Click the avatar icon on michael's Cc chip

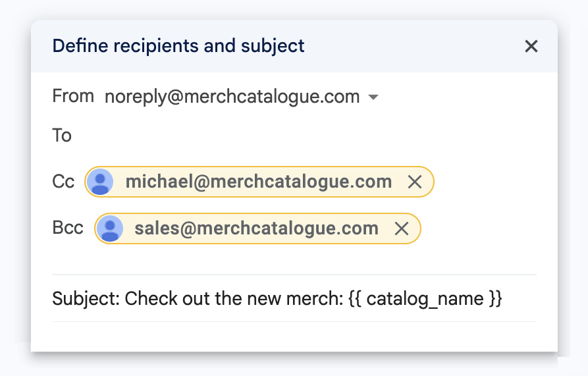tap(100, 182)
